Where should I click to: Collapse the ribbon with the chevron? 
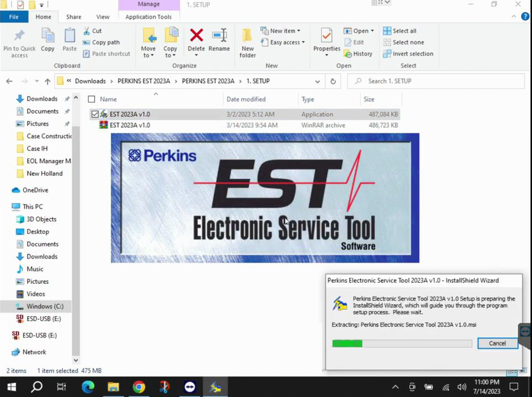(514, 17)
